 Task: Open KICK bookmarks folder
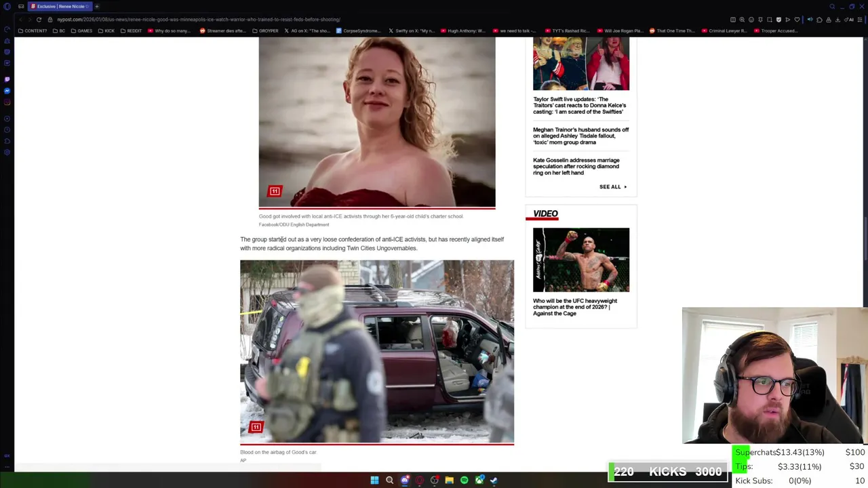(x=106, y=30)
